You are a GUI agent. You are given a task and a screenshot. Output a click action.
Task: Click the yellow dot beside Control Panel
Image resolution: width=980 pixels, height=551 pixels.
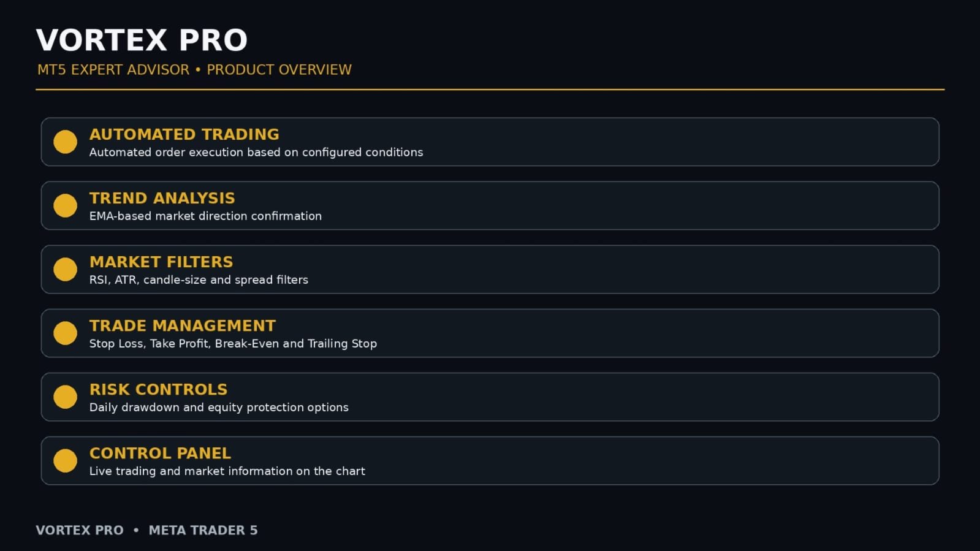(65, 460)
